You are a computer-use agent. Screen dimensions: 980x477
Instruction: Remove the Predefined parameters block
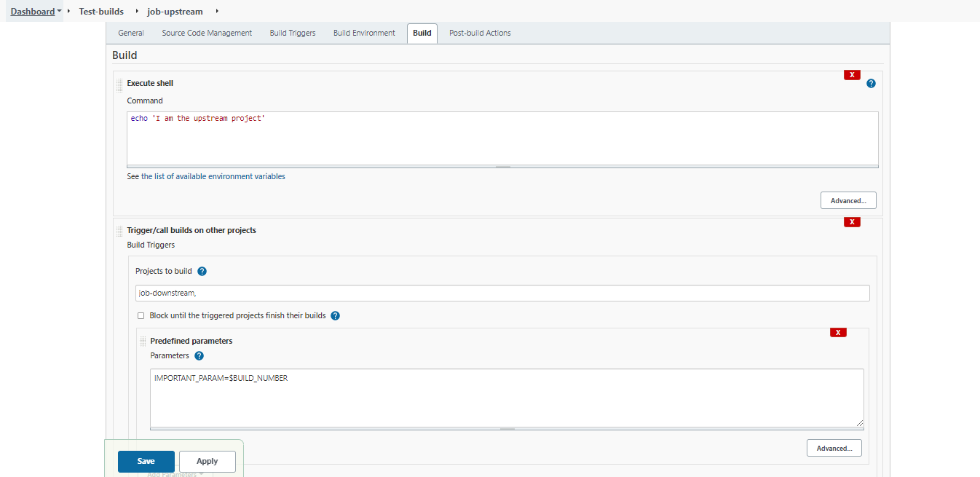[x=838, y=333]
